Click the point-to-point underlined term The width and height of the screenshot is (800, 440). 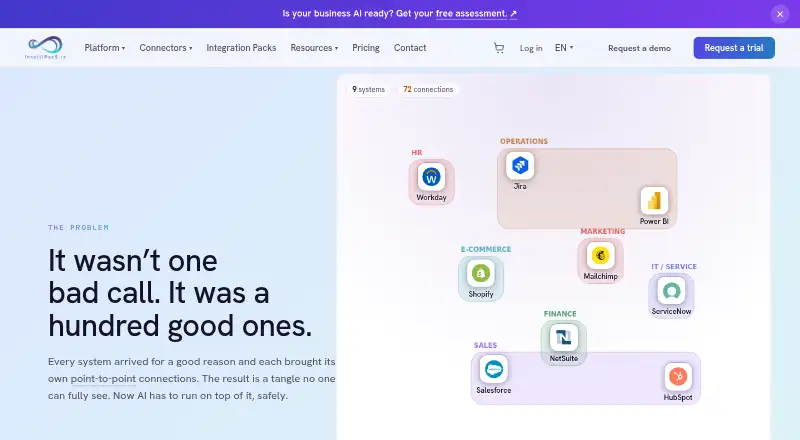[x=103, y=379]
